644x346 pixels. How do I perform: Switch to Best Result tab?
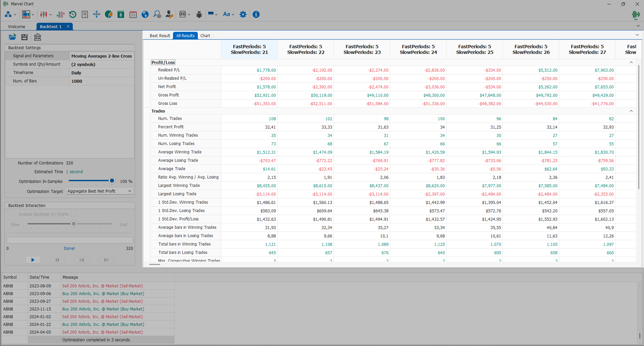(160, 36)
